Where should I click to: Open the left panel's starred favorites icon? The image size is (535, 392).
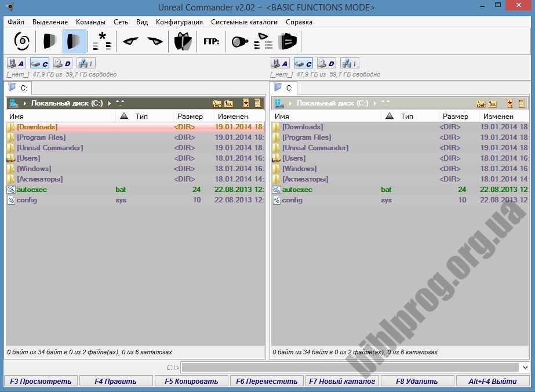[246, 103]
